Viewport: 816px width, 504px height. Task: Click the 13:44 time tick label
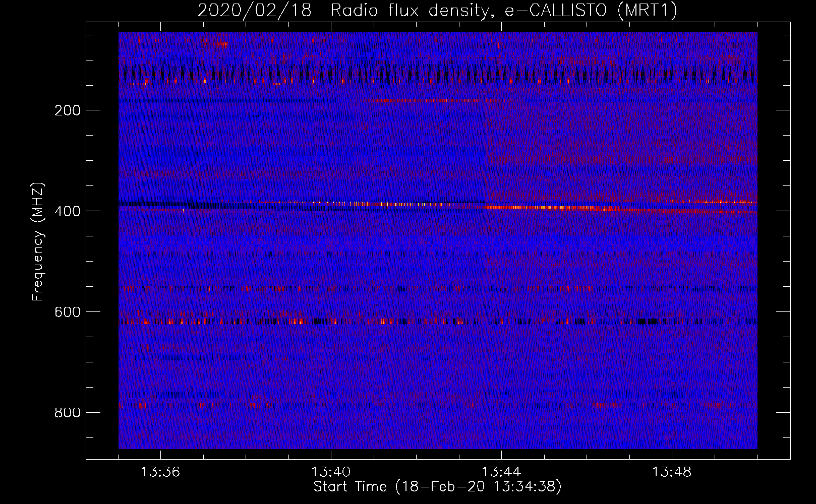pos(501,472)
